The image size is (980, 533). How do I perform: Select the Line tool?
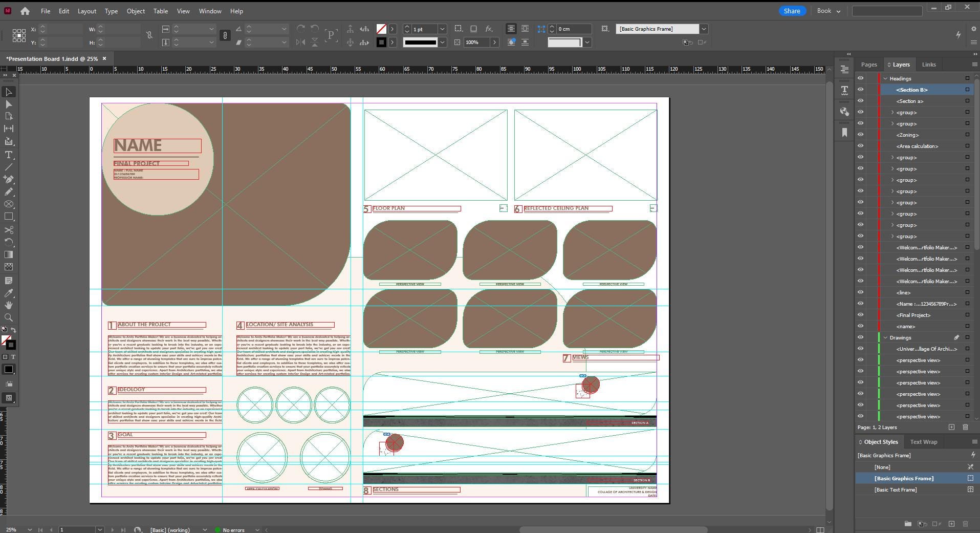9,167
